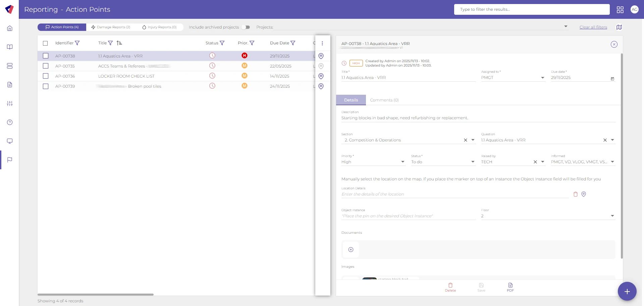Select the book icon in the sidebar
The image size is (644, 306).
click(x=10, y=47)
